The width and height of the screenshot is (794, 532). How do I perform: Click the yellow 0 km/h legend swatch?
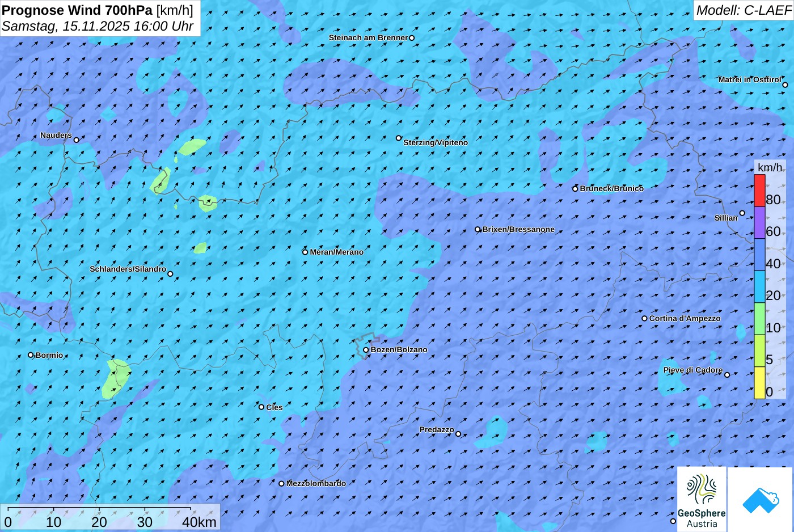click(x=759, y=383)
